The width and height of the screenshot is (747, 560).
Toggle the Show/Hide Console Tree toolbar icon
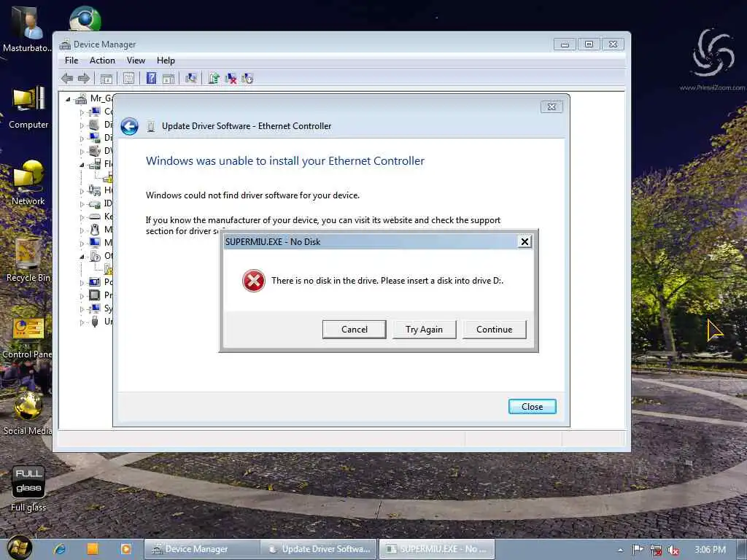(107, 79)
